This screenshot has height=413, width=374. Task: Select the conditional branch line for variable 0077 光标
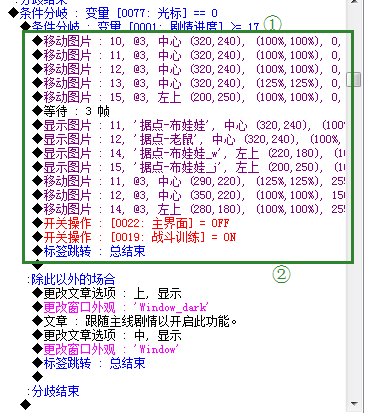click(113, 13)
